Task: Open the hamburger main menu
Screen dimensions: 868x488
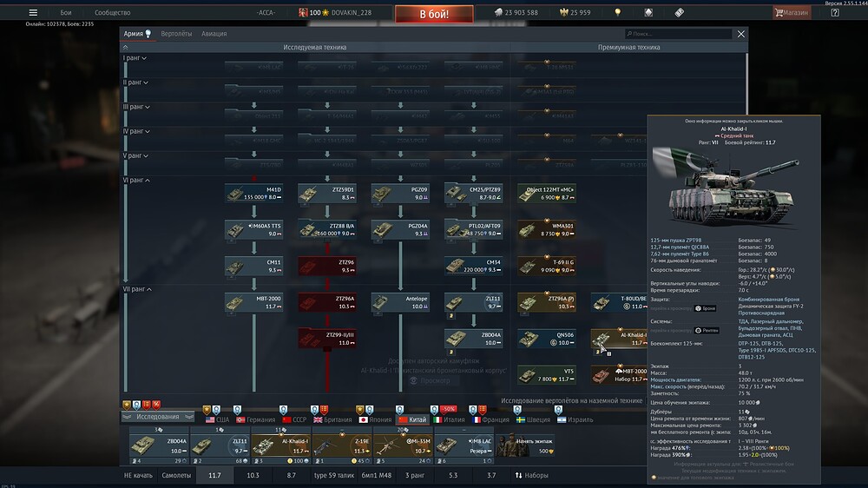Action: [x=33, y=12]
